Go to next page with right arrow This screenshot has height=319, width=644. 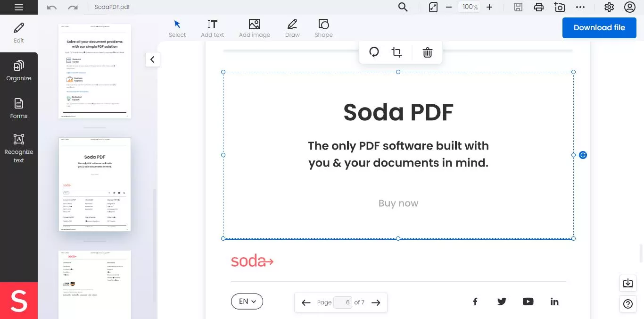(x=376, y=302)
